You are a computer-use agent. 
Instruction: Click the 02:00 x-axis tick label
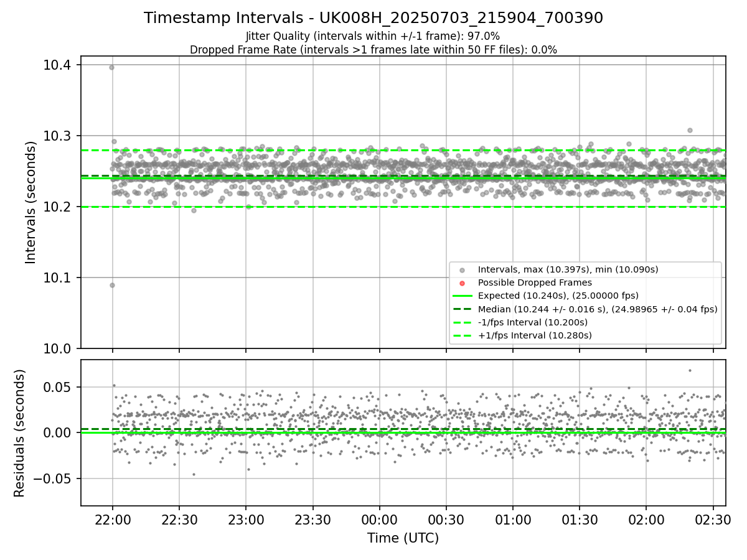(x=646, y=519)
